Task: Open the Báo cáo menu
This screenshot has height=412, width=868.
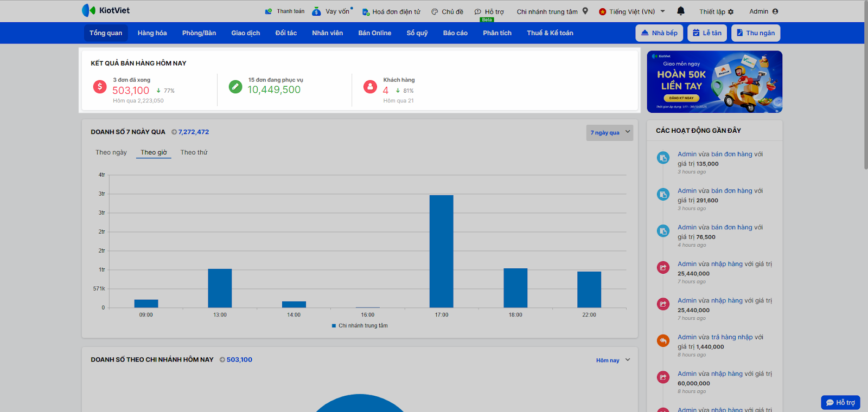Action: point(455,33)
